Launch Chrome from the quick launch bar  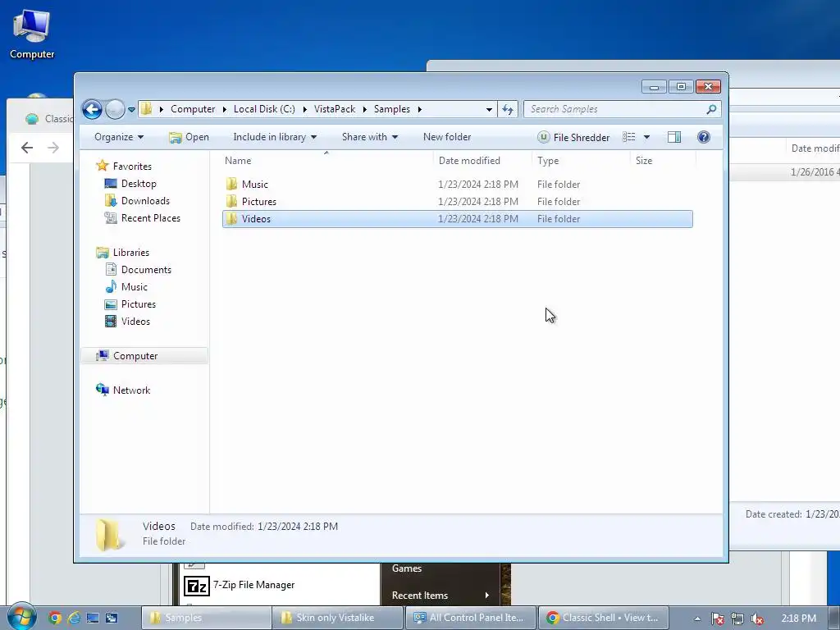click(x=55, y=618)
